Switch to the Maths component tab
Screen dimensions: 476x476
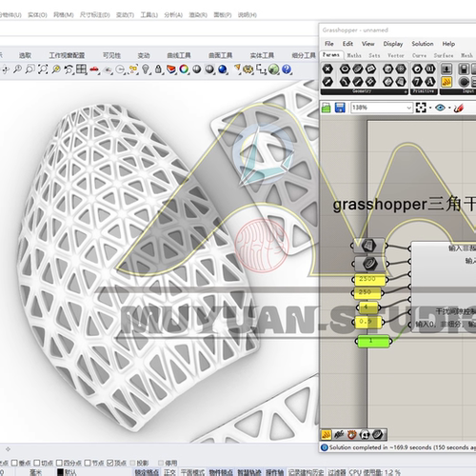(354, 55)
